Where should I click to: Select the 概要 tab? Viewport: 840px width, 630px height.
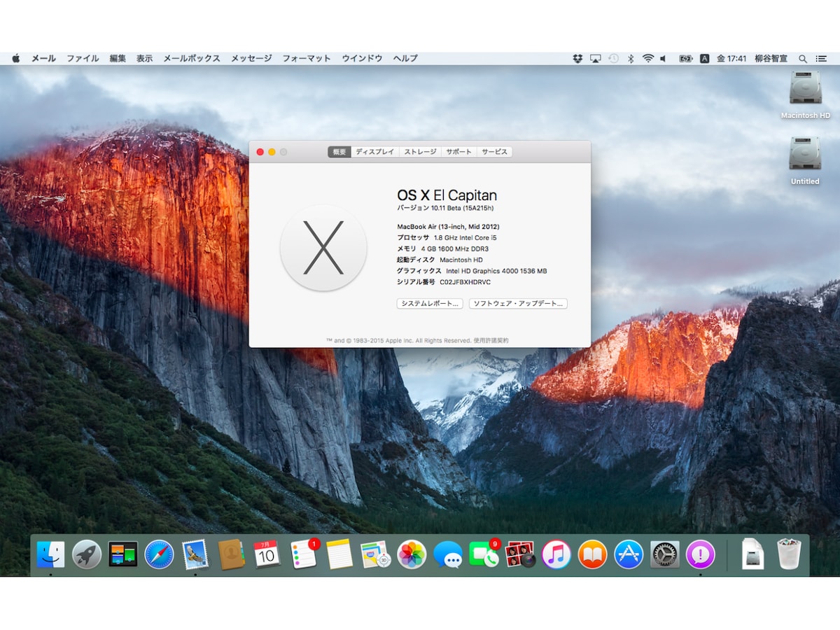click(339, 152)
